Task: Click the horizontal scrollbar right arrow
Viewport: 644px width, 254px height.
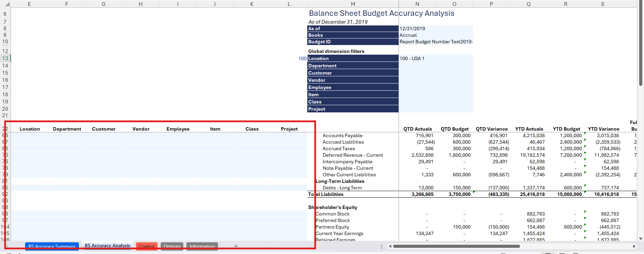Action: pyautogui.click(x=634, y=246)
